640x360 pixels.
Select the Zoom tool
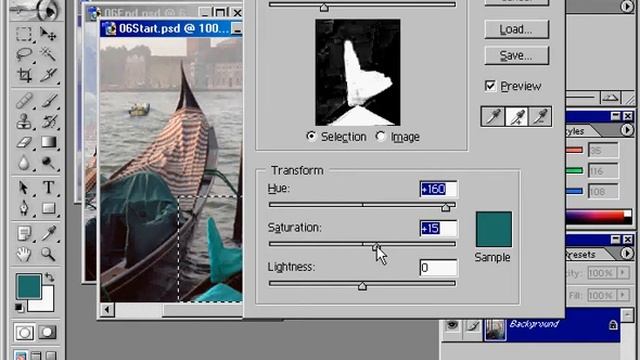point(48,254)
